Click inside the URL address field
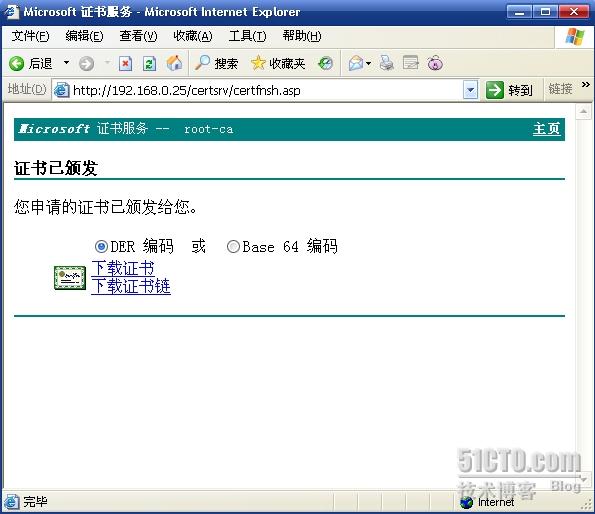Image resolution: width=595 pixels, height=514 pixels. tap(266, 90)
